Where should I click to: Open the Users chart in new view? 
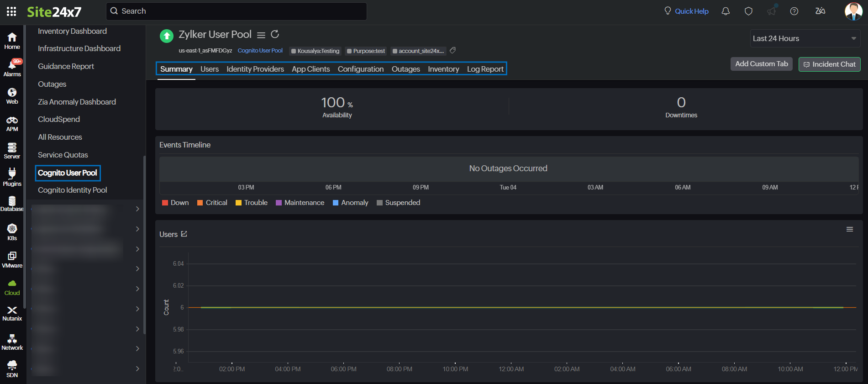pyautogui.click(x=184, y=234)
